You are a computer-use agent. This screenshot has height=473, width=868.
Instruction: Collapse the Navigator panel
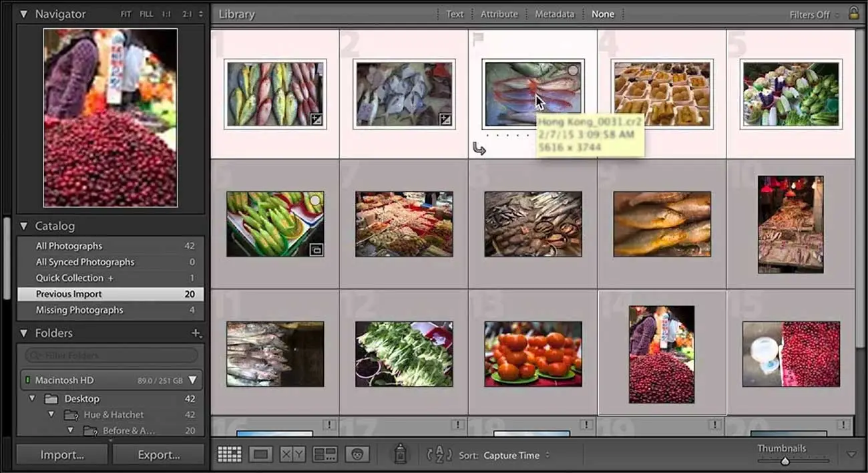24,14
